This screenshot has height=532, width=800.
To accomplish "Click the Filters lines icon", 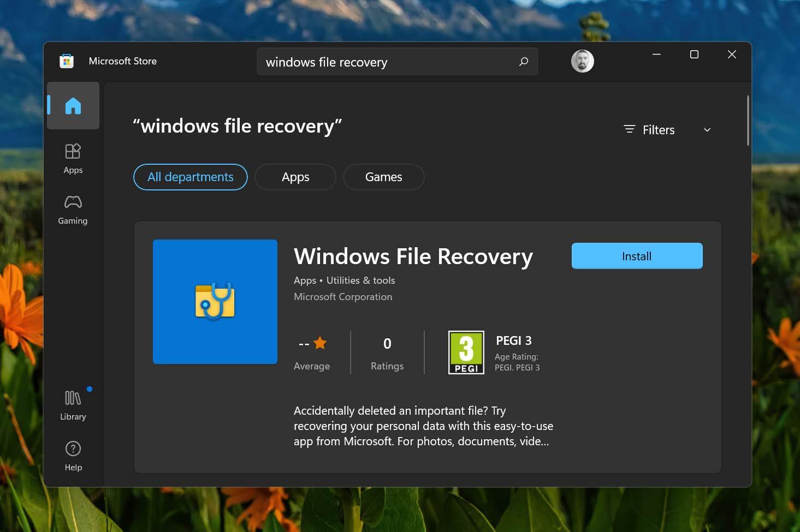I will (x=630, y=129).
